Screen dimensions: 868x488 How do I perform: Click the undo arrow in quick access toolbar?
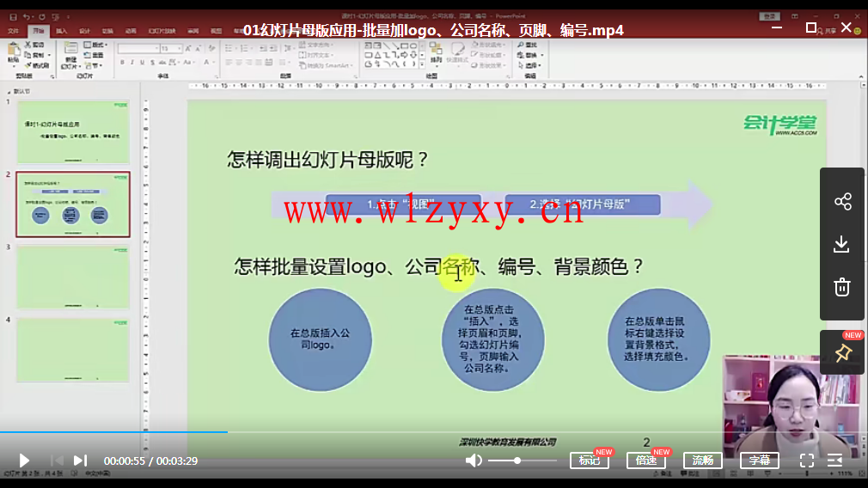click(26, 17)
